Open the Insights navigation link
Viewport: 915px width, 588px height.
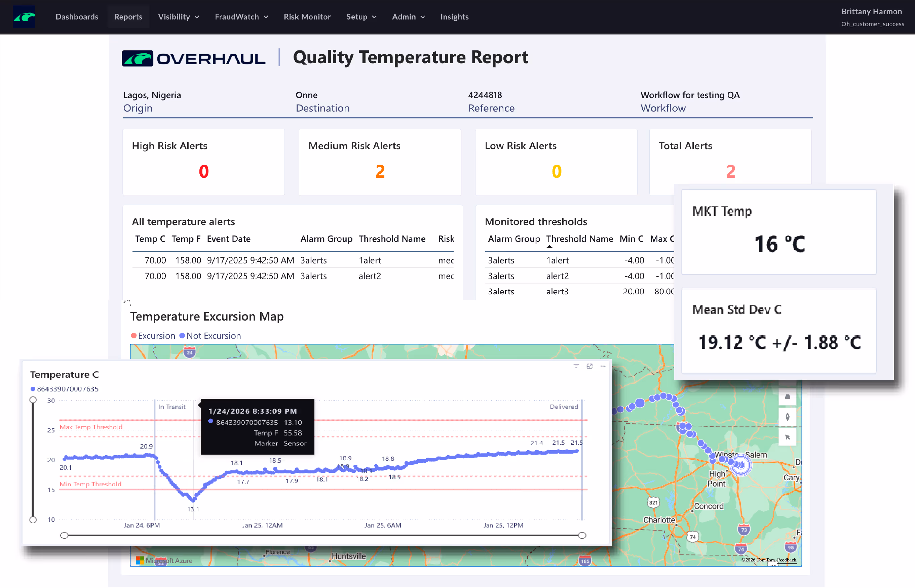point(454,17)
